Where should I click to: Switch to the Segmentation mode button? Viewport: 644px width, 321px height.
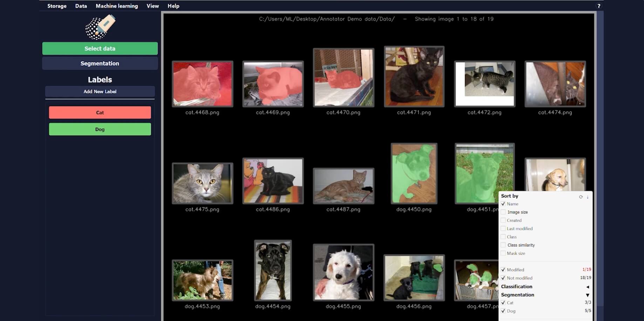[x=100, y=63]
